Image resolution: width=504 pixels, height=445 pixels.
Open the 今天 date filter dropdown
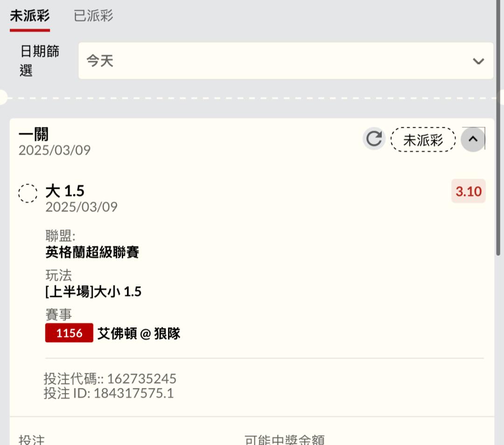[286, 61]
